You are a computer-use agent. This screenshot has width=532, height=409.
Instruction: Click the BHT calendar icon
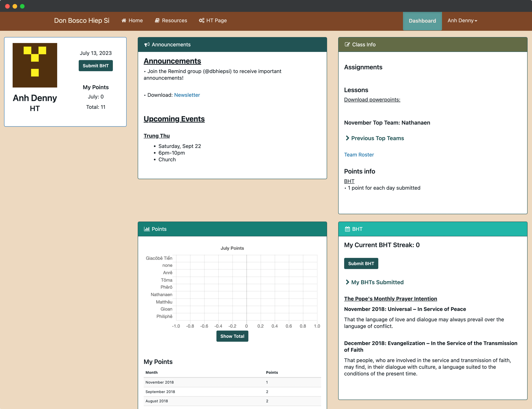coord(347,229)
